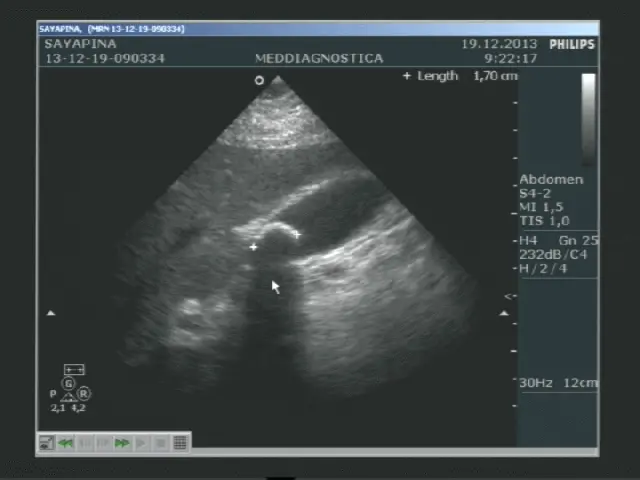The image size is (640, 480).
Task: Click the green fast-forward button in the toolbar
Action: (x=123, y=442)
